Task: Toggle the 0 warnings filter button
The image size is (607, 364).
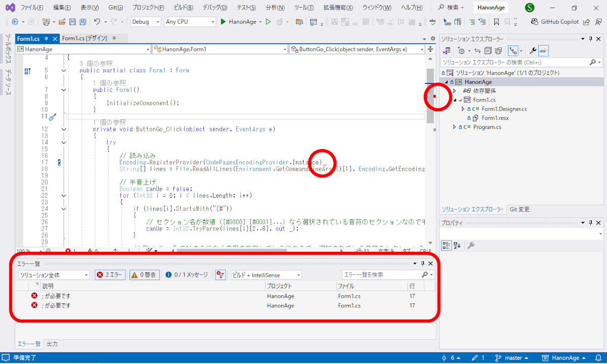Action: pyautogui.click(x=145, y=275)
